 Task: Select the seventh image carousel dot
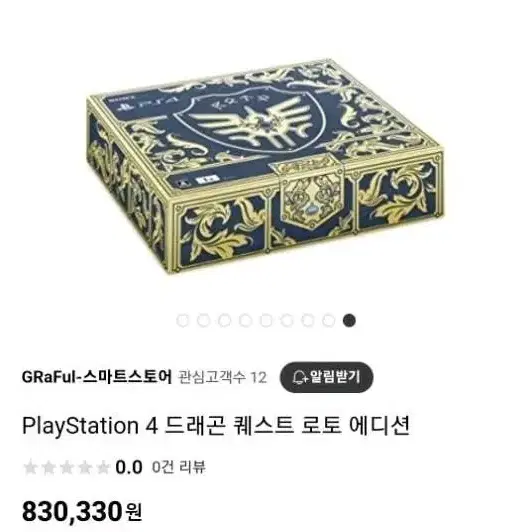click(x=308, y=320)
